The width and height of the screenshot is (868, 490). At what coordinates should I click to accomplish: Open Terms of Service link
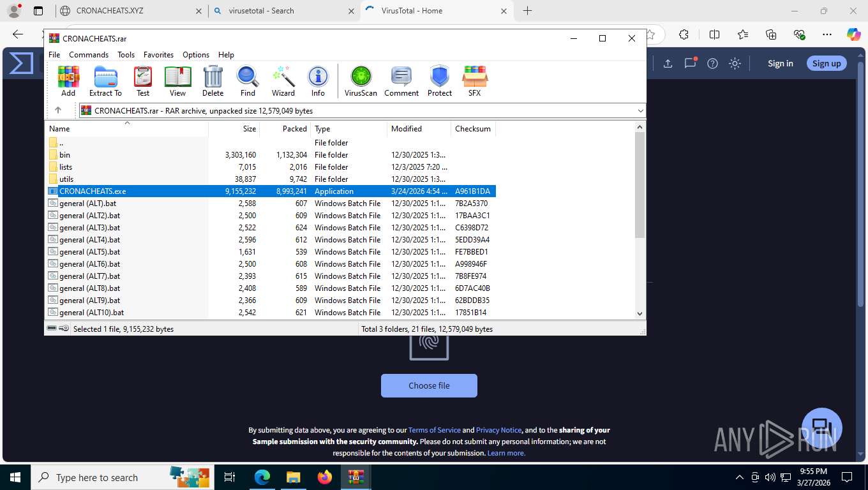pos(435,430)
